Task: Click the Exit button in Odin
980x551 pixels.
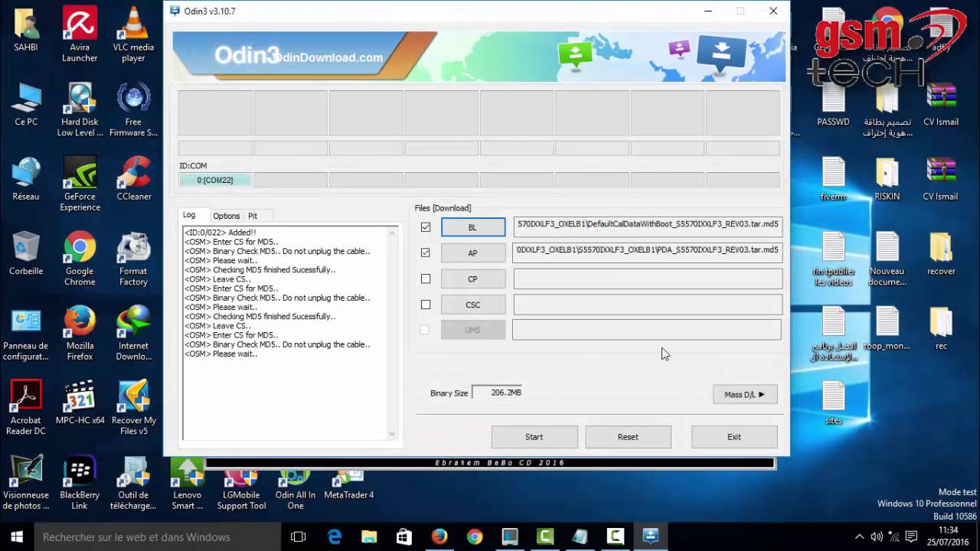Action: click(x=734, y=437)
